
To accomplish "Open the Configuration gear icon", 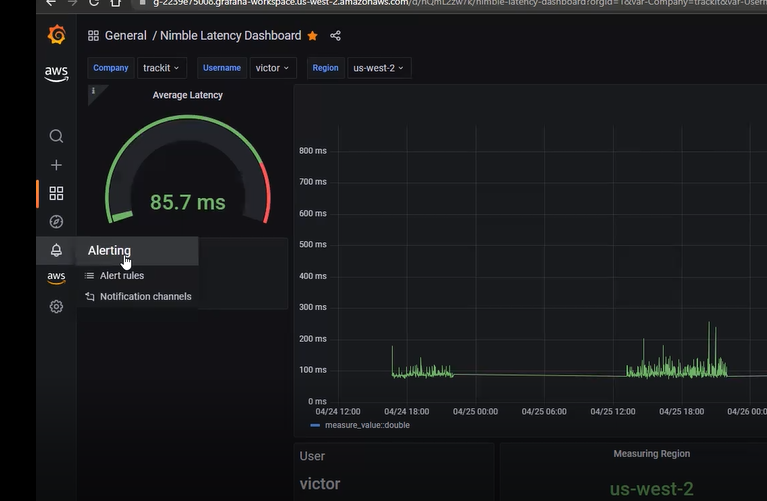I will tap(56, 306).
